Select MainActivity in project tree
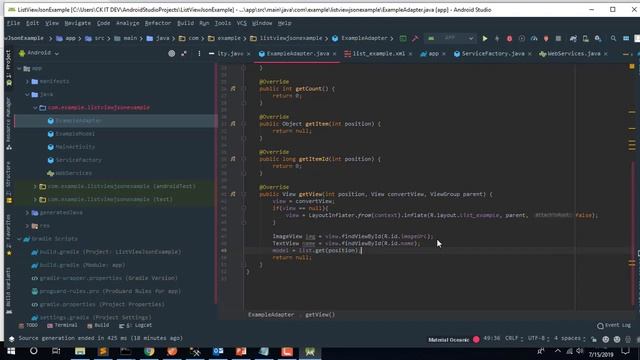The width and height of the screenshot is (640, 360). pos(75,147)
